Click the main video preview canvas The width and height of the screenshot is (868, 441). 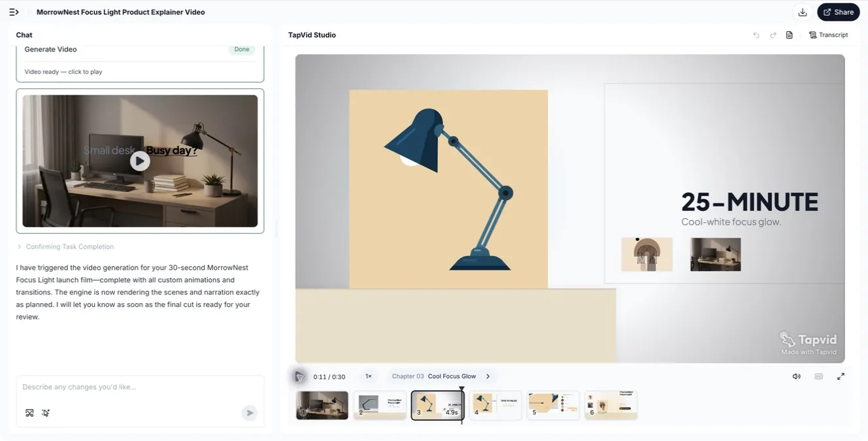[570, 208]
